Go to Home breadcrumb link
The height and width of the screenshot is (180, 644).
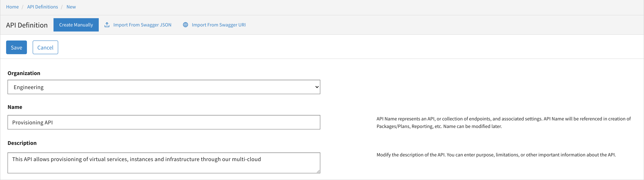[13, 7]
